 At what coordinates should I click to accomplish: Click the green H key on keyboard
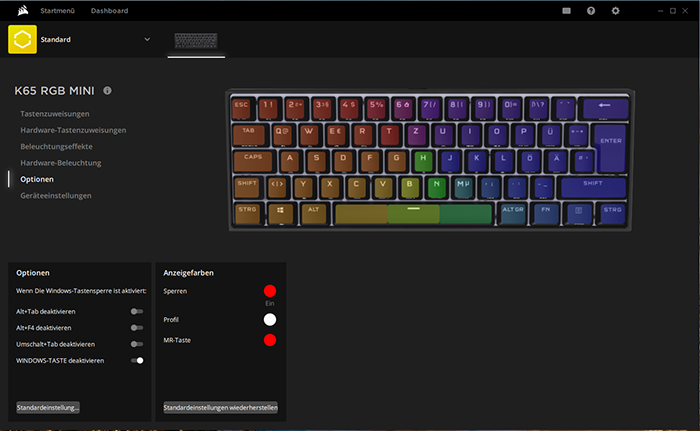423,161
